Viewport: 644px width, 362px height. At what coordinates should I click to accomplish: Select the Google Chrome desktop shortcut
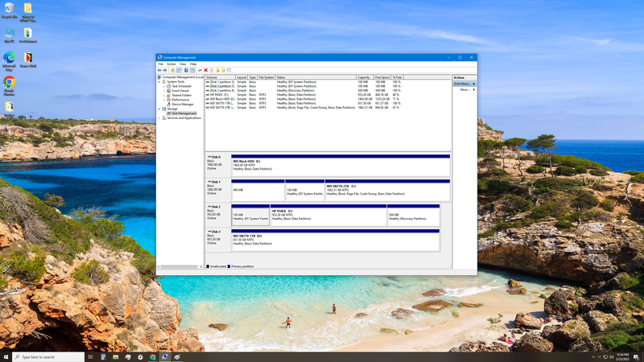[9, 86]
